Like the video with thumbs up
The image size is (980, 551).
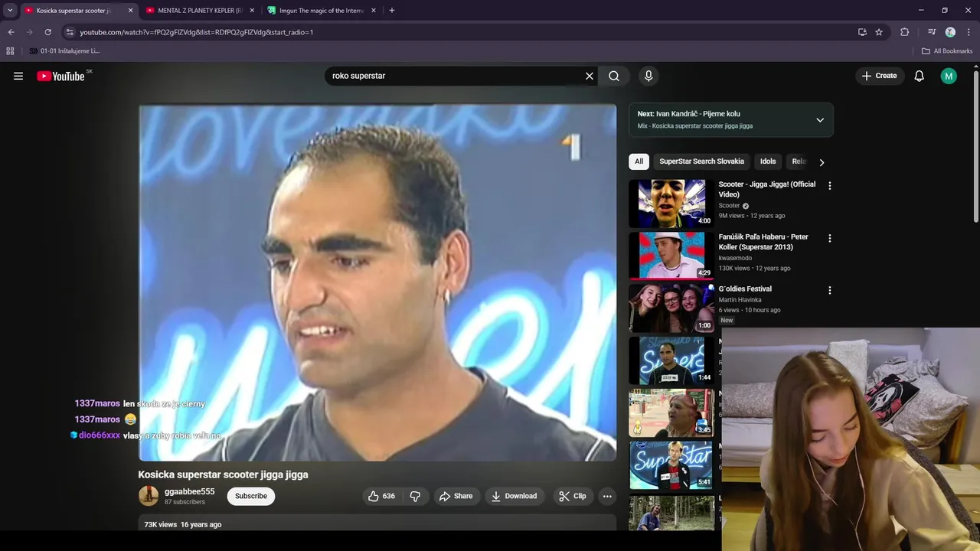pos(381,496)
